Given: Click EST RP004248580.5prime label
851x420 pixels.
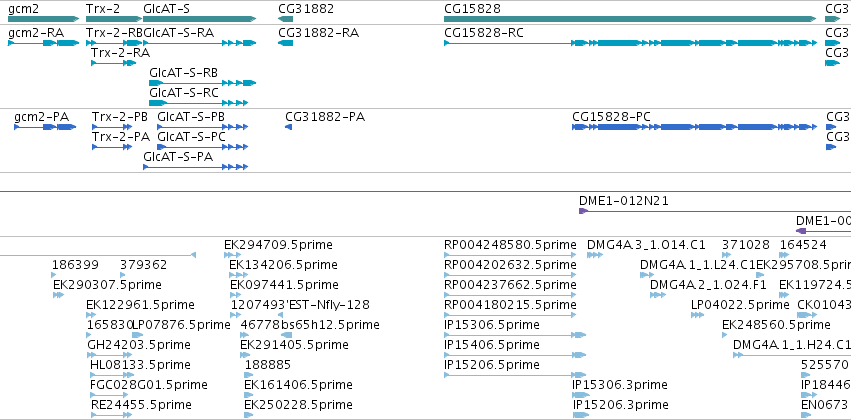Looking at the screenshot, I should point(510,245).
